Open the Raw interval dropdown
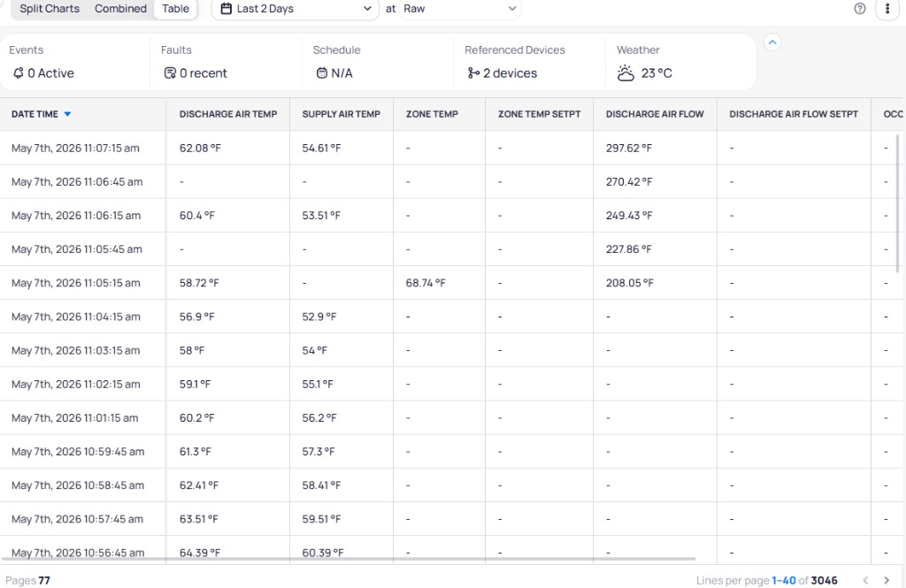 point(460,9)
